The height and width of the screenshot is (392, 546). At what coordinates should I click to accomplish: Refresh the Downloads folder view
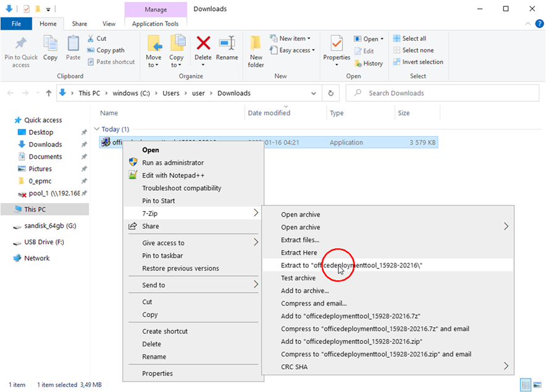331,93
